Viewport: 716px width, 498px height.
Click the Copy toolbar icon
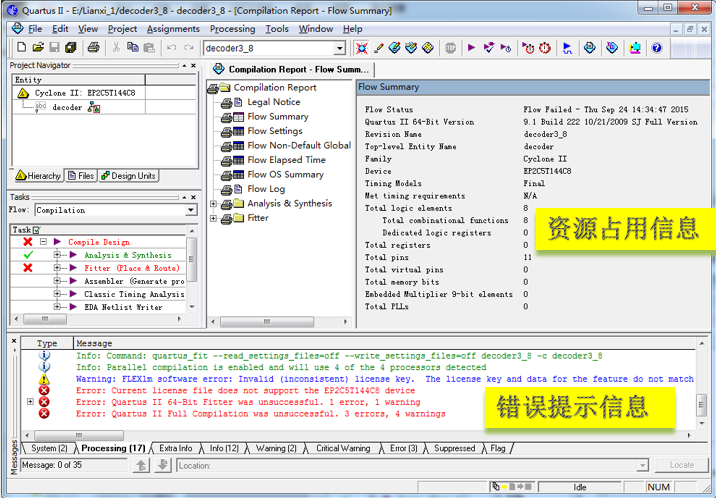(x=132, y=47)
